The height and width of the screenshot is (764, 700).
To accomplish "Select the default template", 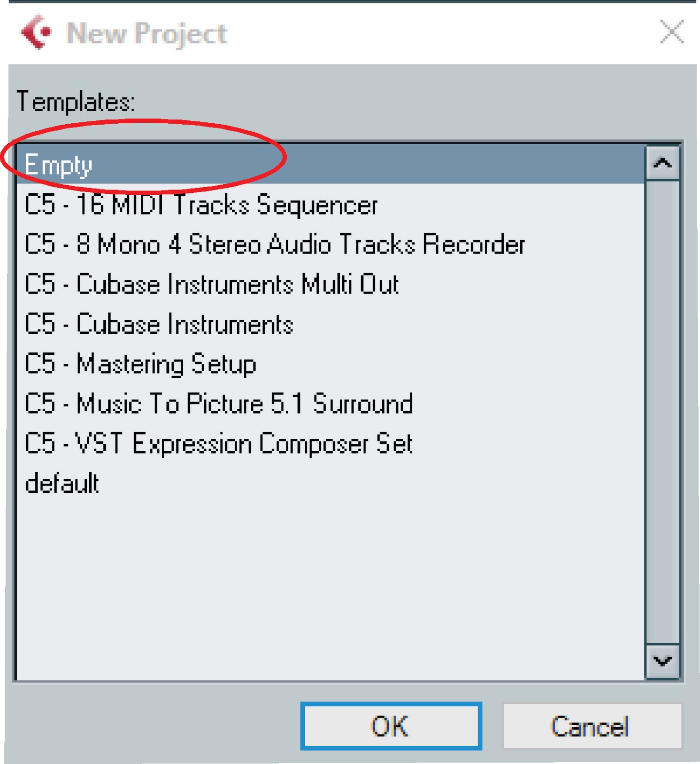I will (x=62, y=483).
